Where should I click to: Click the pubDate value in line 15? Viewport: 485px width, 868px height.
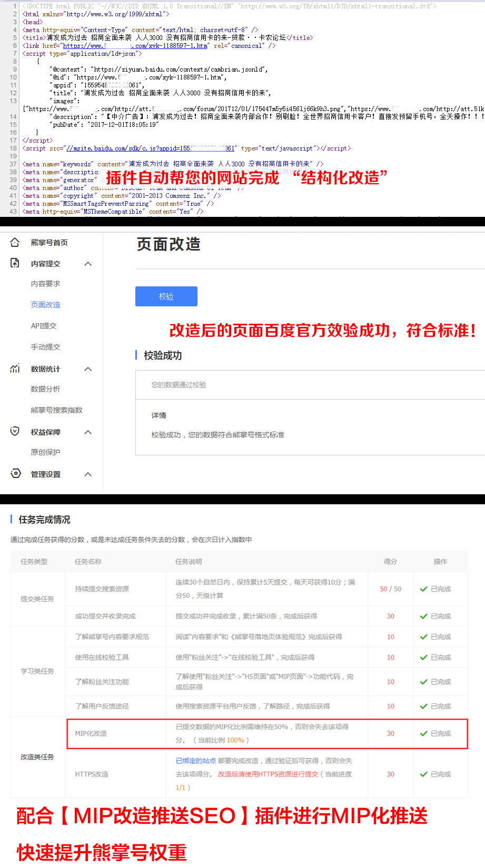(123, 125)
